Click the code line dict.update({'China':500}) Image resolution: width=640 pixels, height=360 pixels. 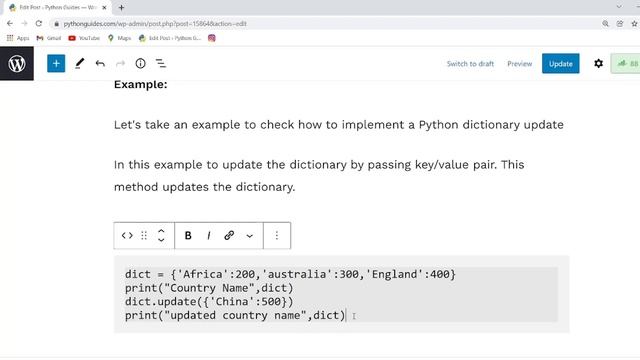click(x=209, y=302)
